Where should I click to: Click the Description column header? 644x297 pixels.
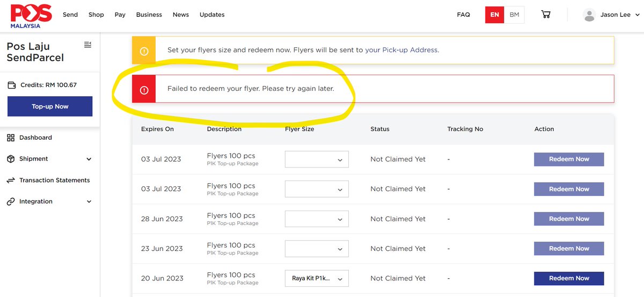coord(224,129)
